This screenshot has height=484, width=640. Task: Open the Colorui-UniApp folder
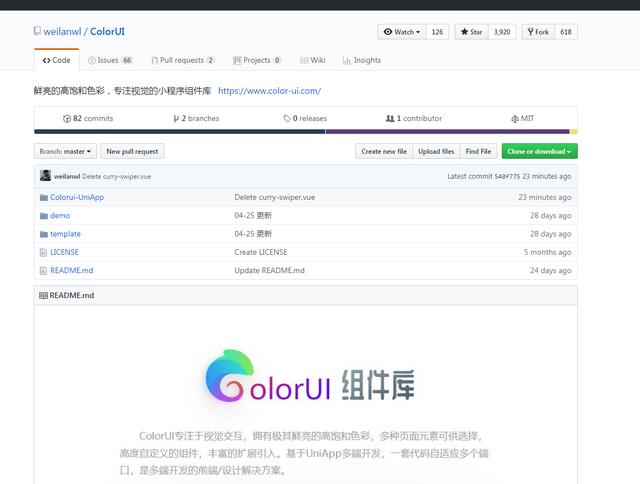click(x=77, y=197)
